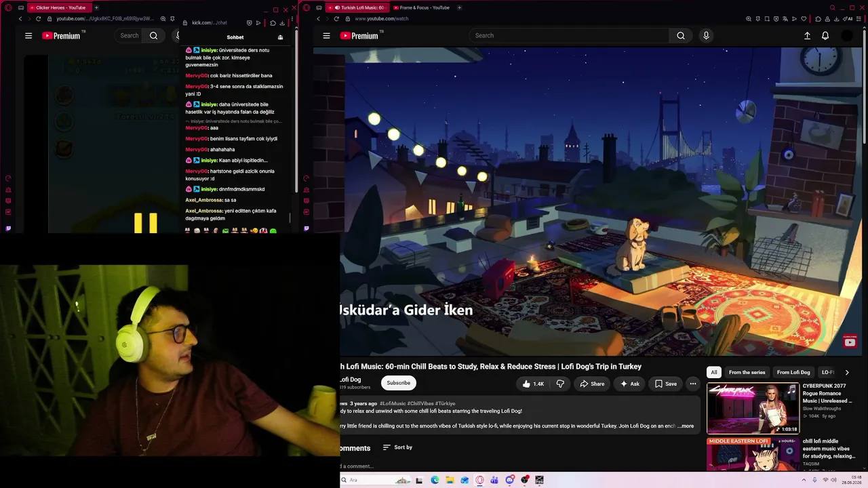Click the right window address bar URL
The width and height of the screenshot is (868, 488).
(382, 19)
